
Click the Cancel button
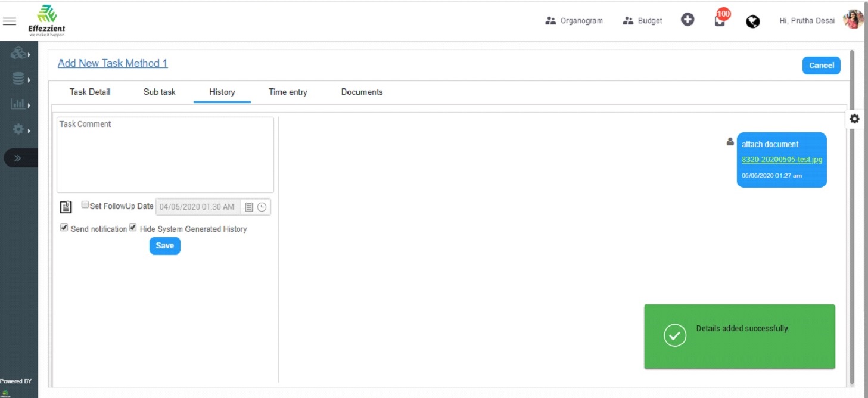pyautogui.click(x=821, y=66)
